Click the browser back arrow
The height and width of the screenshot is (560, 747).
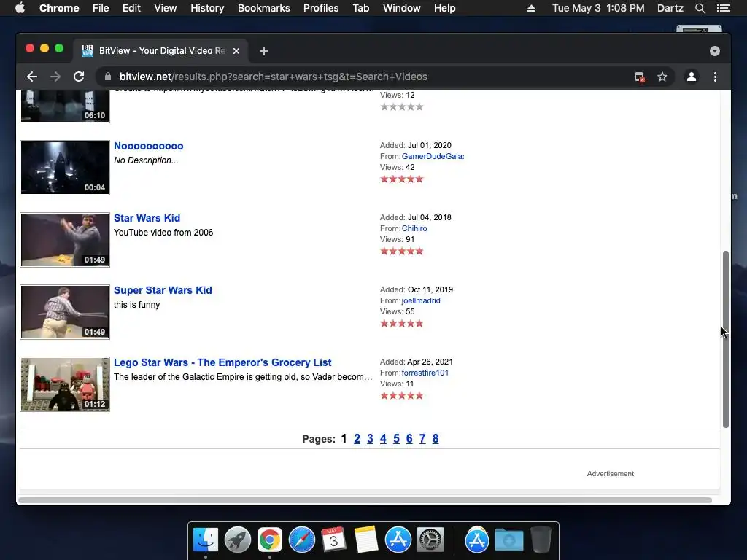(x=32, y=77)
